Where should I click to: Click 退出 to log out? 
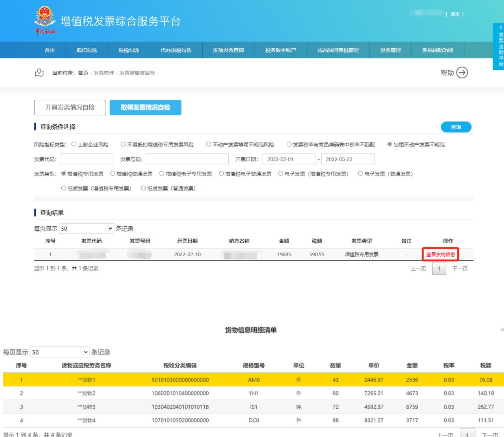(455, 14)
